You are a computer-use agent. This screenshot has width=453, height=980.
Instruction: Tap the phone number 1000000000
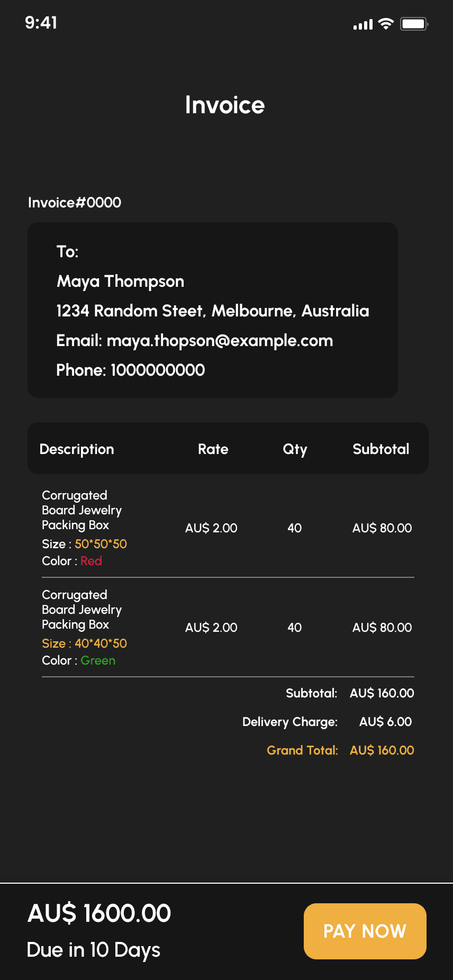coord(158,370)
